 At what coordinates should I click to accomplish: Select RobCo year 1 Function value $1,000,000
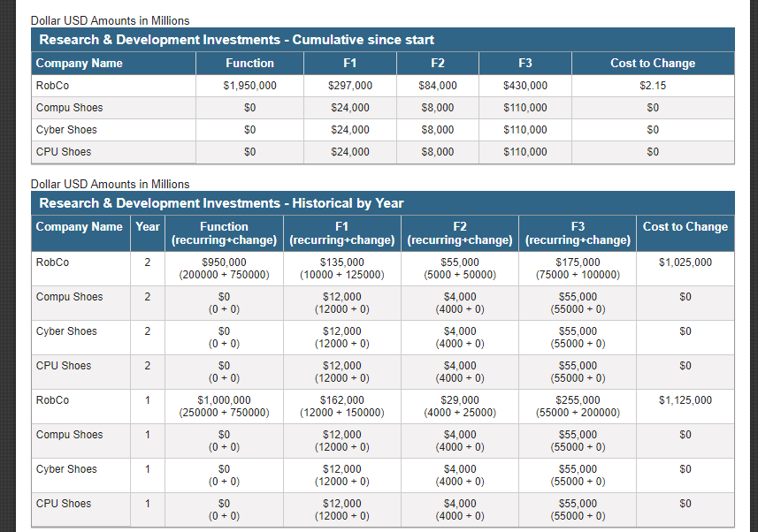coord(224,400)
